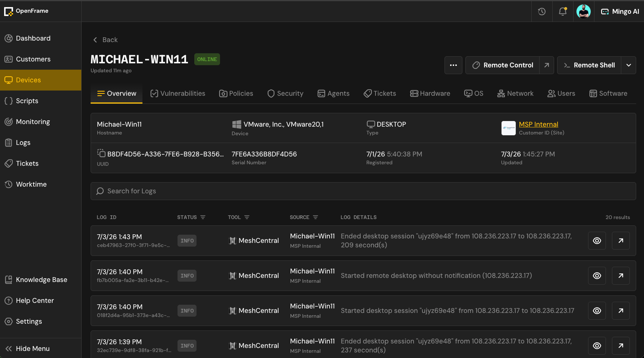Screen dimensions: 644x358
Task: Switch to the device Tickets tab
Action: 380,94
